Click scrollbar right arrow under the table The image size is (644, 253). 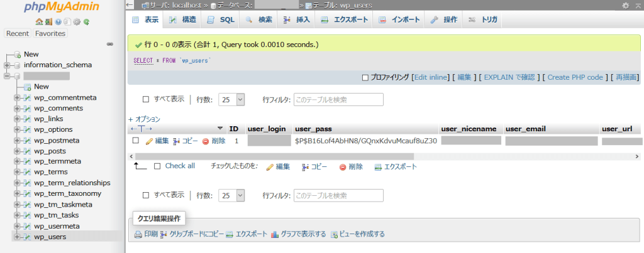click(637, 156)
